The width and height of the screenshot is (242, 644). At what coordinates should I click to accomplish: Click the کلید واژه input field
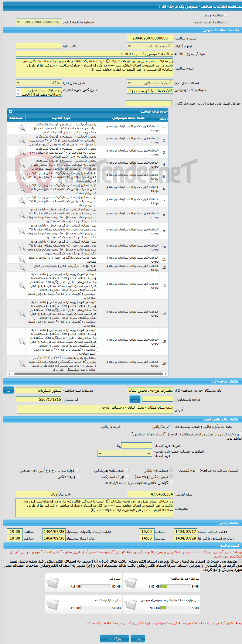[39, 46]
